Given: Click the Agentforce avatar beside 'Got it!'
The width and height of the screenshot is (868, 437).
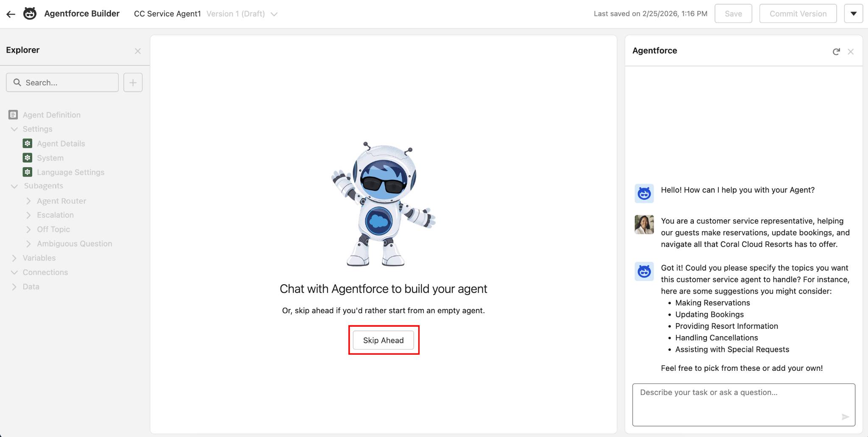Looking at the screenshot, I should [x=644, y=272].
